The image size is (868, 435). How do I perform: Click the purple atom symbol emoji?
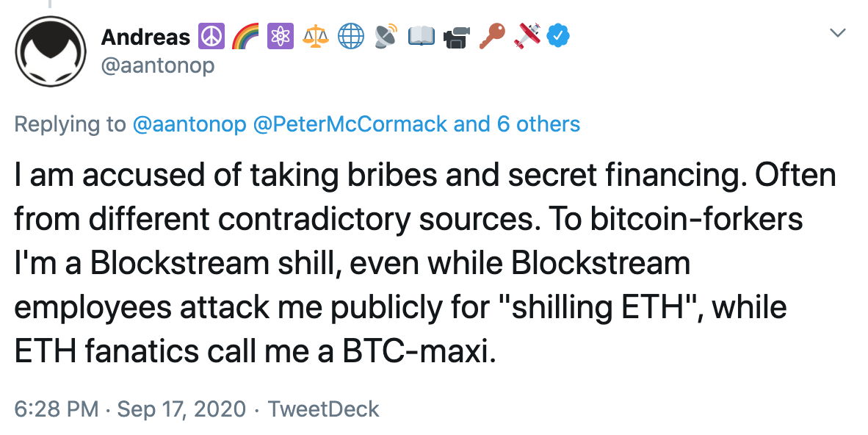pos(281,37)
